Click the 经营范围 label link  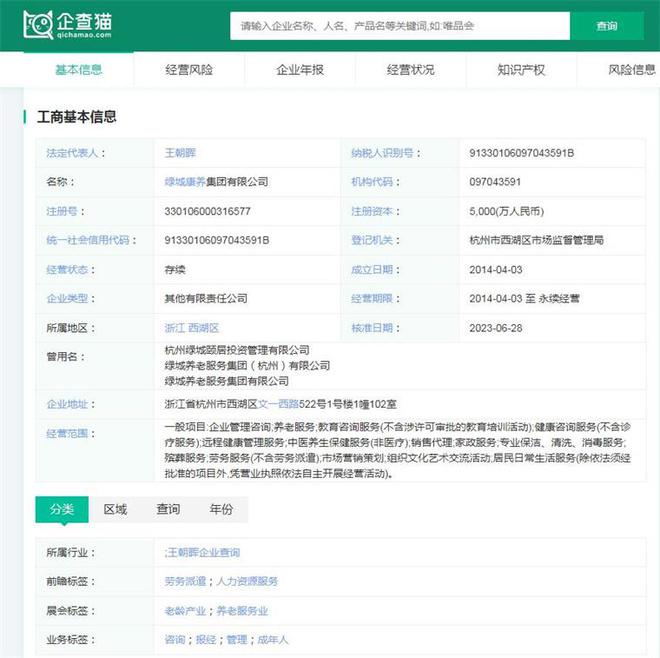click(x=67, y=433)
